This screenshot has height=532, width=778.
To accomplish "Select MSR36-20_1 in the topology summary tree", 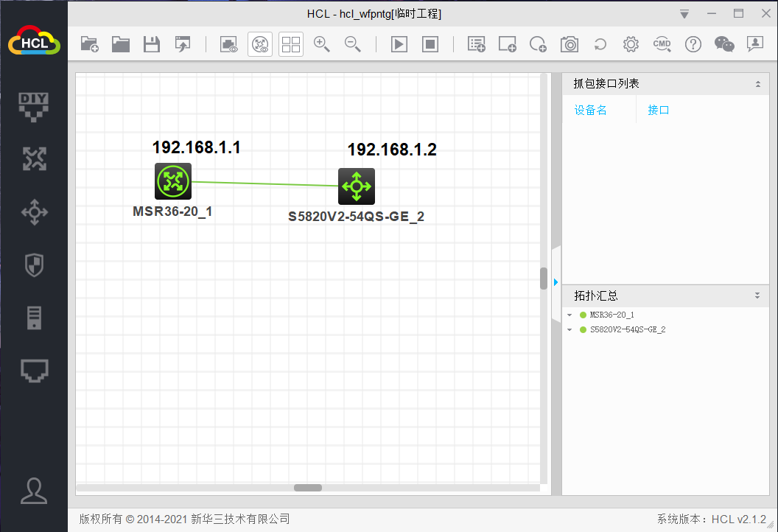I will coord(611,315).
